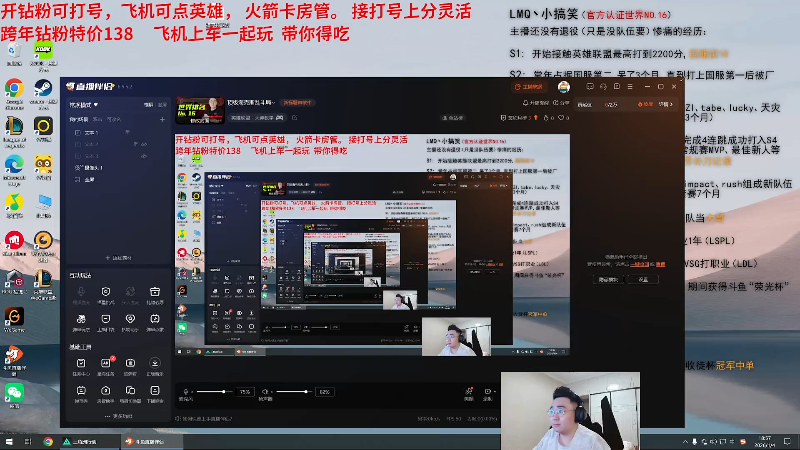Open the hamburger menu in the title bar
The image size is (800, 450).
click(630, 87)
